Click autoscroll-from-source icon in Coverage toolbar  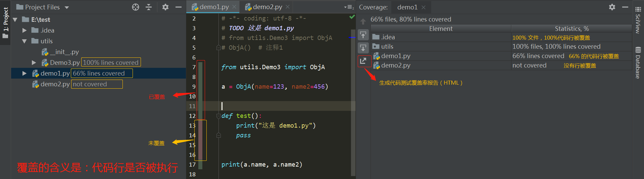coord(363,48)
